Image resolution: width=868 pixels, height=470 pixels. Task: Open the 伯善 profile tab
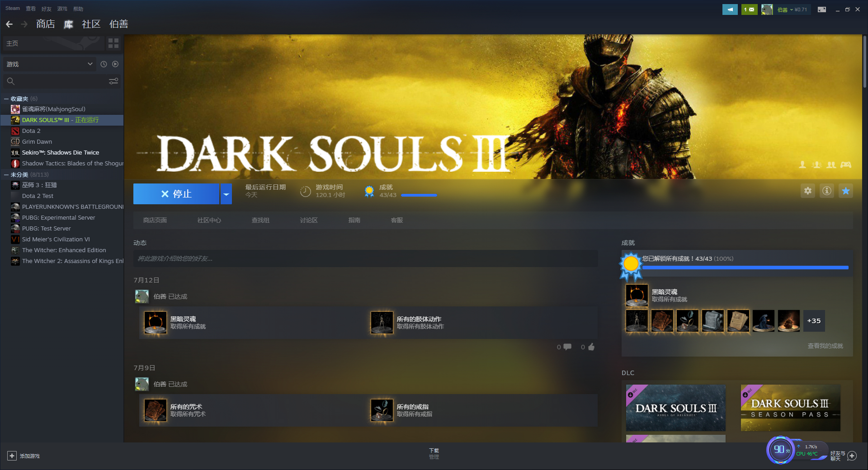pos(119,24)
